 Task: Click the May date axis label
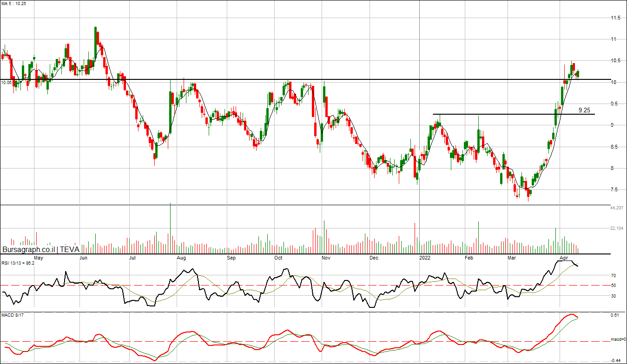(x=39, y=257)
